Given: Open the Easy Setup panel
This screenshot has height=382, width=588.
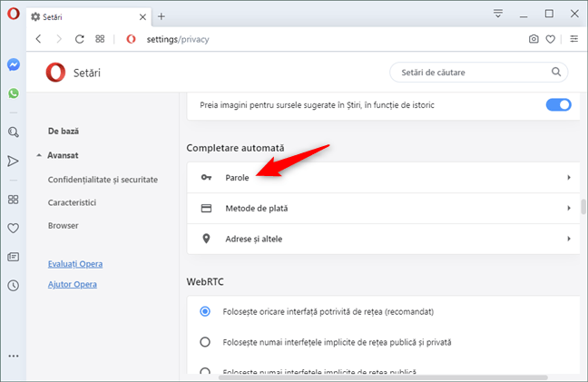Looking at the screenshot, I should click(573, 39).
